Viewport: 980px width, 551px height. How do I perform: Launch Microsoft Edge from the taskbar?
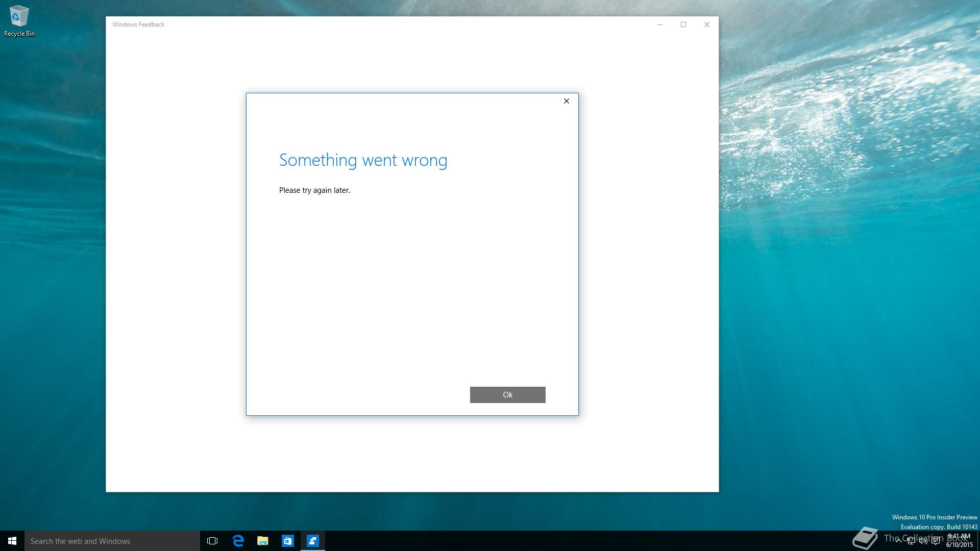[x=238, y=541]
